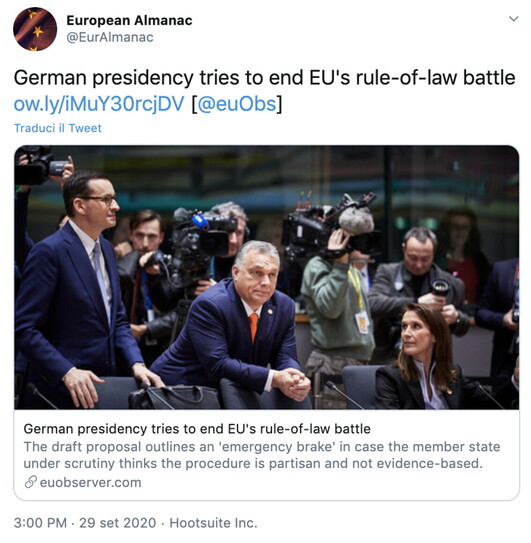Open the European Almanac profile avatar
Viewport: 531px width, 543px height.
[x=35, y=29]
